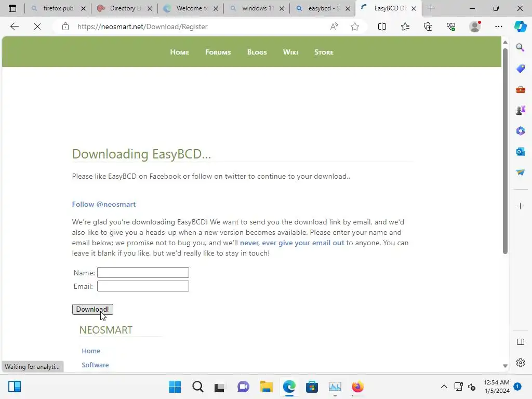532x399 pixels.
Task: Open the Wiki nav menu item
Action: click(x=290, y=52)
